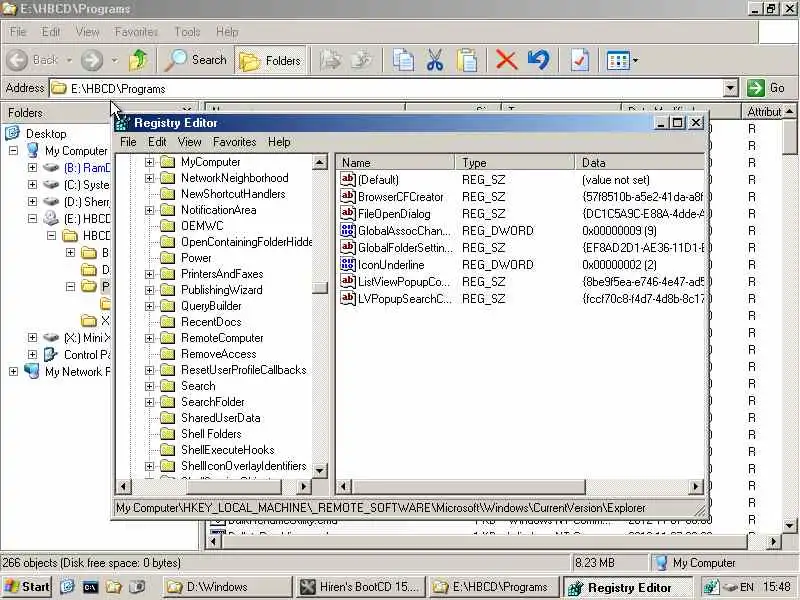Click the registry tree scroll-down arrow

319,471
